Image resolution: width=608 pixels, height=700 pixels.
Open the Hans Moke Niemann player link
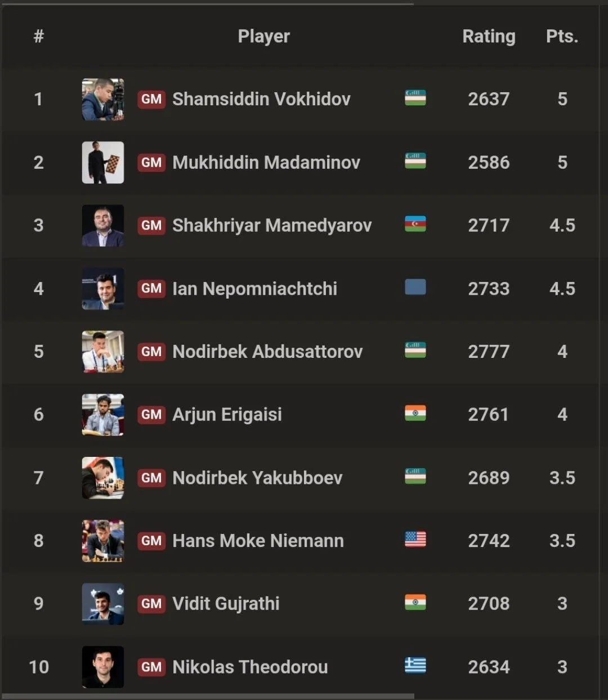tap(258, 541)
